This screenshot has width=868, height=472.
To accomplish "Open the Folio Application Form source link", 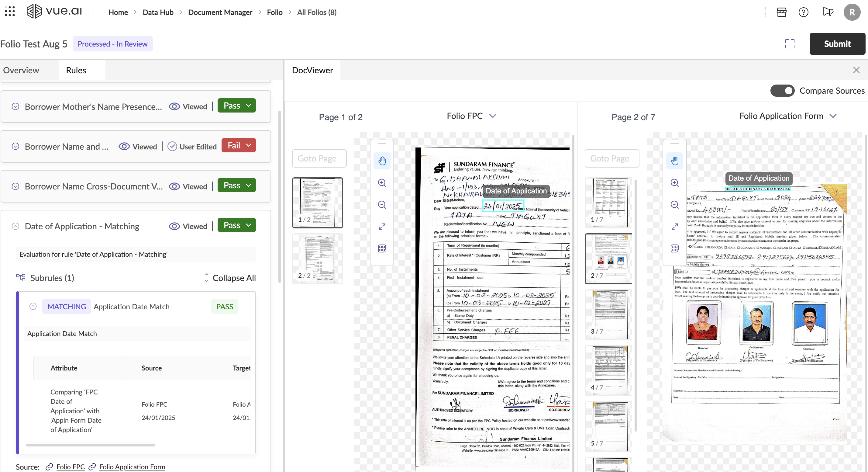I will tap(132, 467).
